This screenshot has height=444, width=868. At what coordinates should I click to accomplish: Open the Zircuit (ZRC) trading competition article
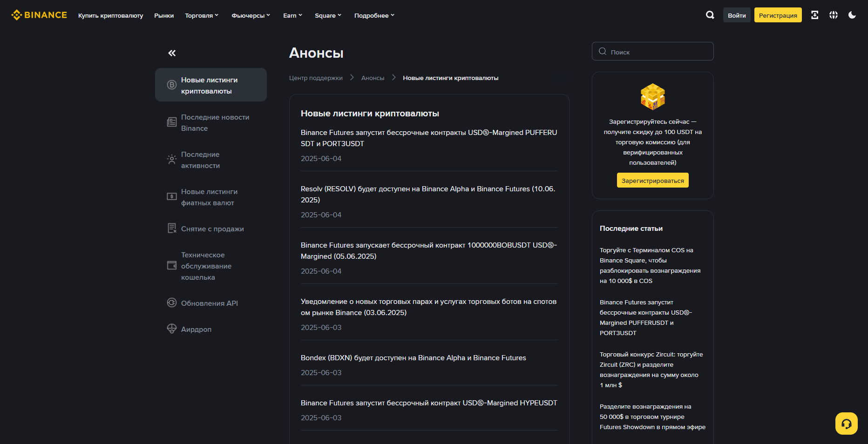(x=651, y=370)
